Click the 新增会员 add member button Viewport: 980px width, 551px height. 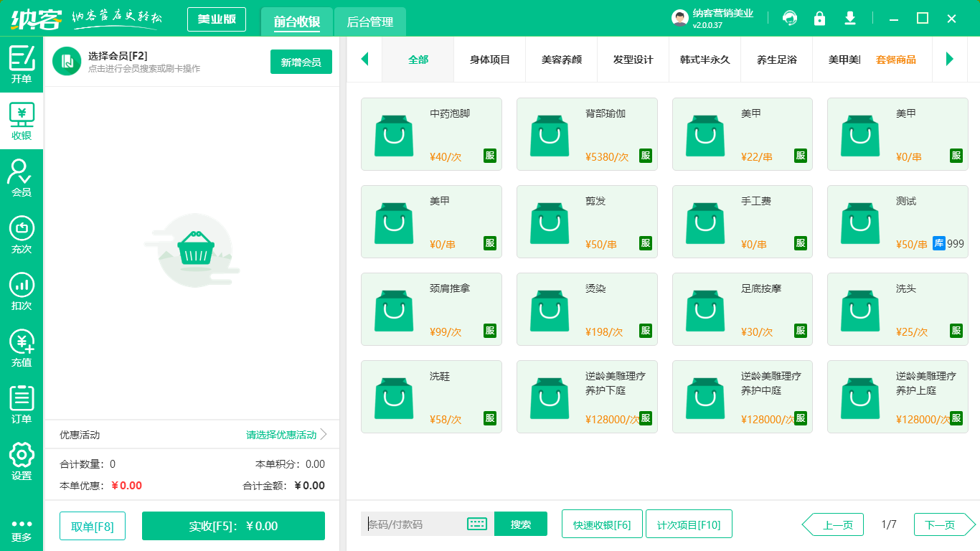301,62
